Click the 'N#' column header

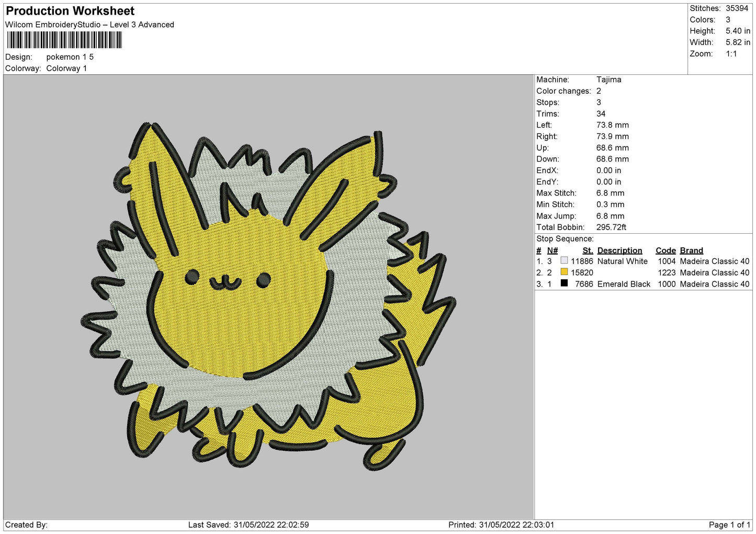pyautogui.click(x=552, y=251)
